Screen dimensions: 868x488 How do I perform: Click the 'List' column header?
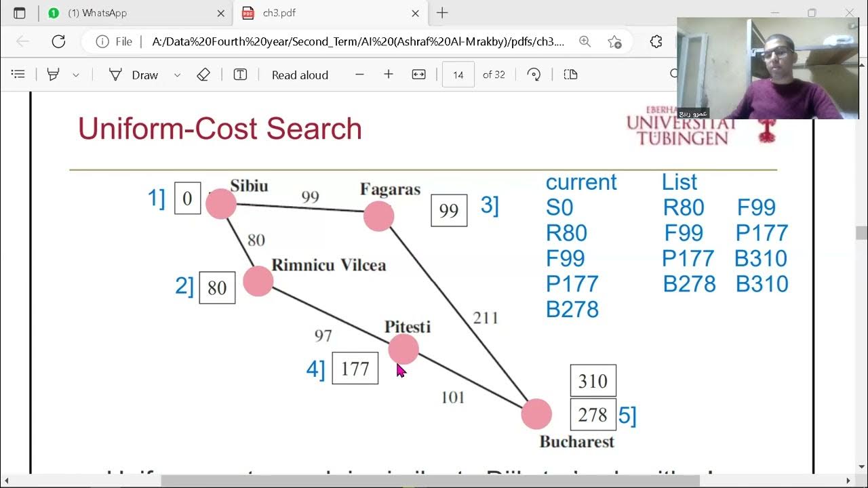(x=679, y=182)
